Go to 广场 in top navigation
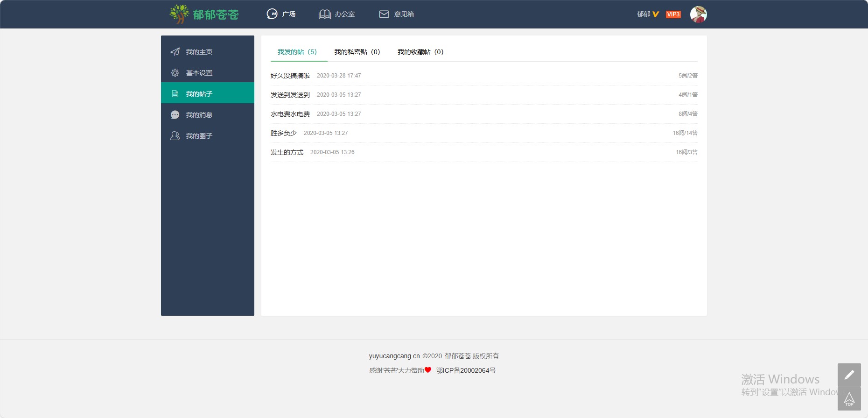The image size is (868, 418). pyautogui.click(x=289, y=14)
